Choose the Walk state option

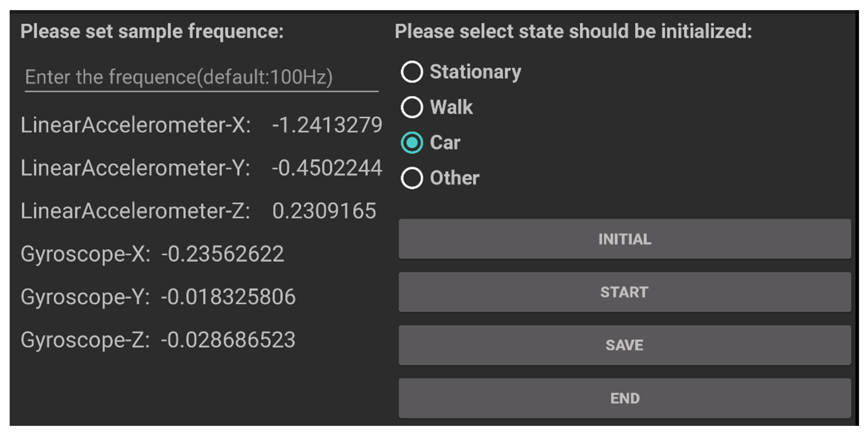click(x=412, y=107)
